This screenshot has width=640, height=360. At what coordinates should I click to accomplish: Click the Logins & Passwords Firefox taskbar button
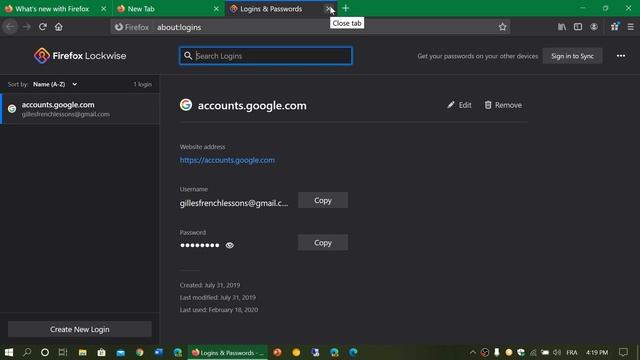click(228, 352)
